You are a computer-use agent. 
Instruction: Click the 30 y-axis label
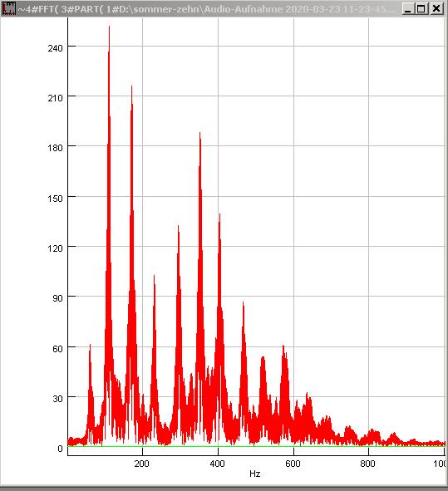[58, 399]
